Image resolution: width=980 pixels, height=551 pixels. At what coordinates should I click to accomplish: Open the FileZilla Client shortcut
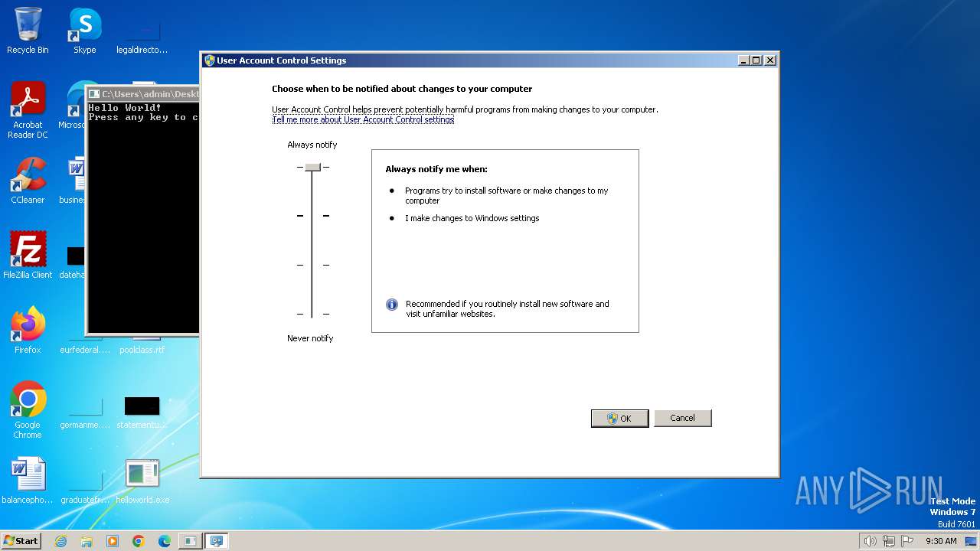[28, 255]
